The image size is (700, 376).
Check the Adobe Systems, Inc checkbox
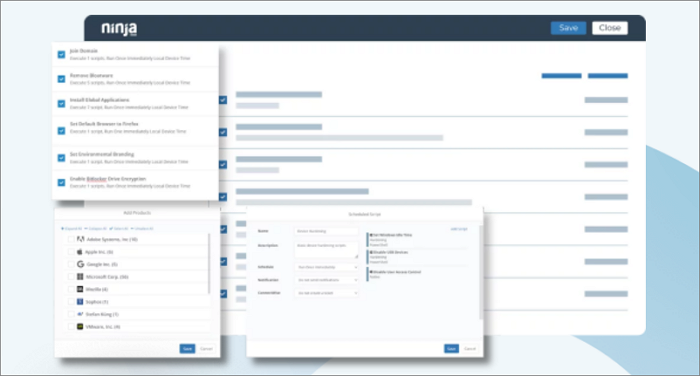[71, 239]
